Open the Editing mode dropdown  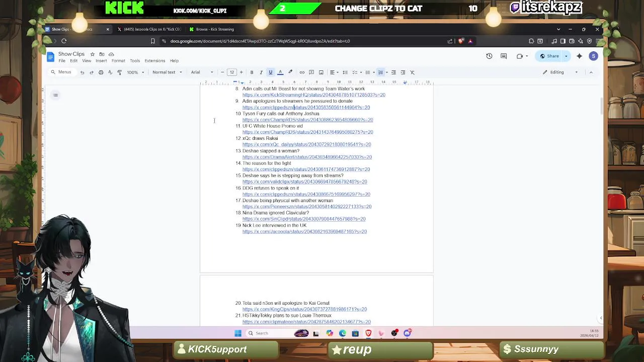560,72
